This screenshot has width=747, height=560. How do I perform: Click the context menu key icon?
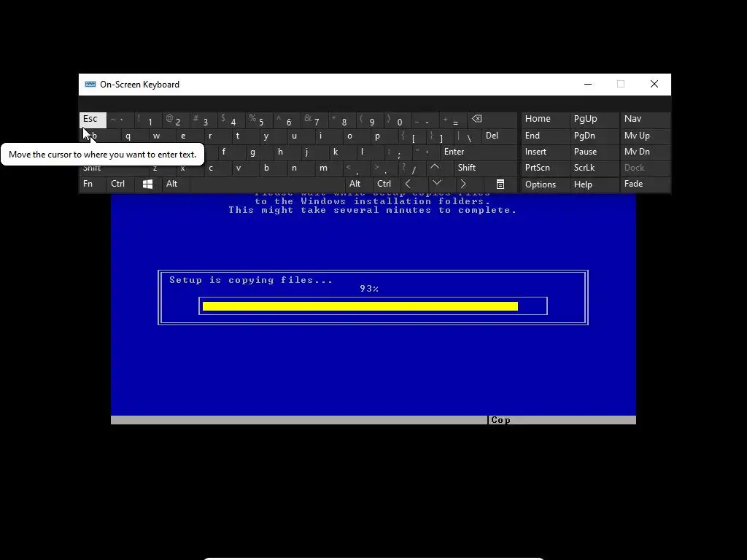(500, 184)
